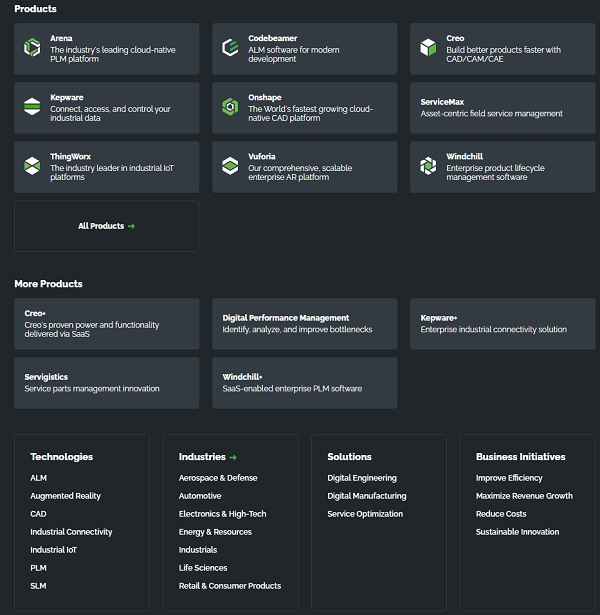600x615 pixels.
Task: Open the Creo product title
Action: [x=455, y=38]
